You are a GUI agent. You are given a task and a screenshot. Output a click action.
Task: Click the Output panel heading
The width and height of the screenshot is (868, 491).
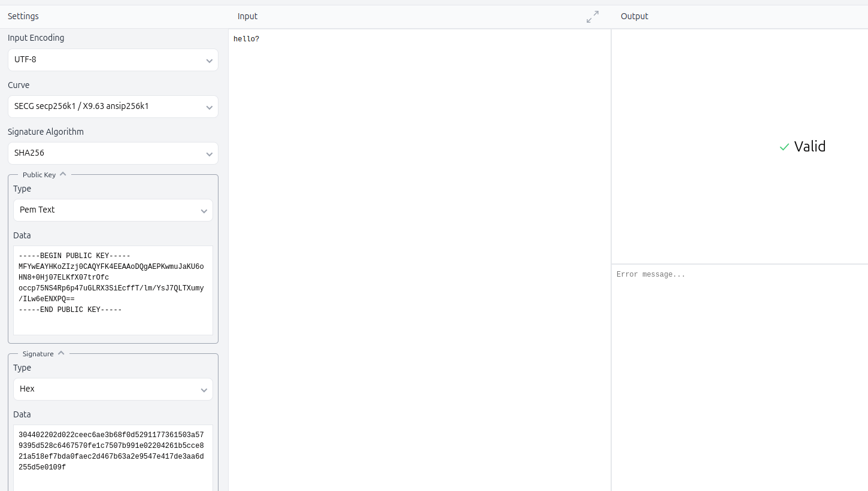click(x=635, y=16)
